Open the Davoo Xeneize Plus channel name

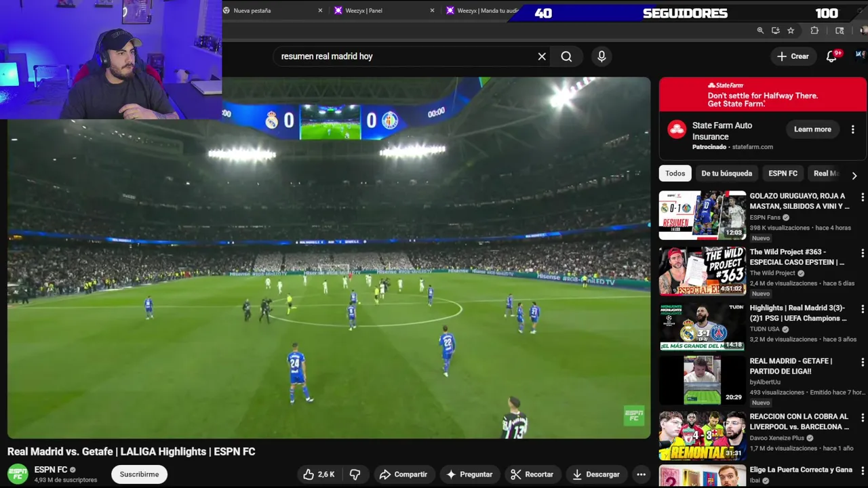click(776, 438)
